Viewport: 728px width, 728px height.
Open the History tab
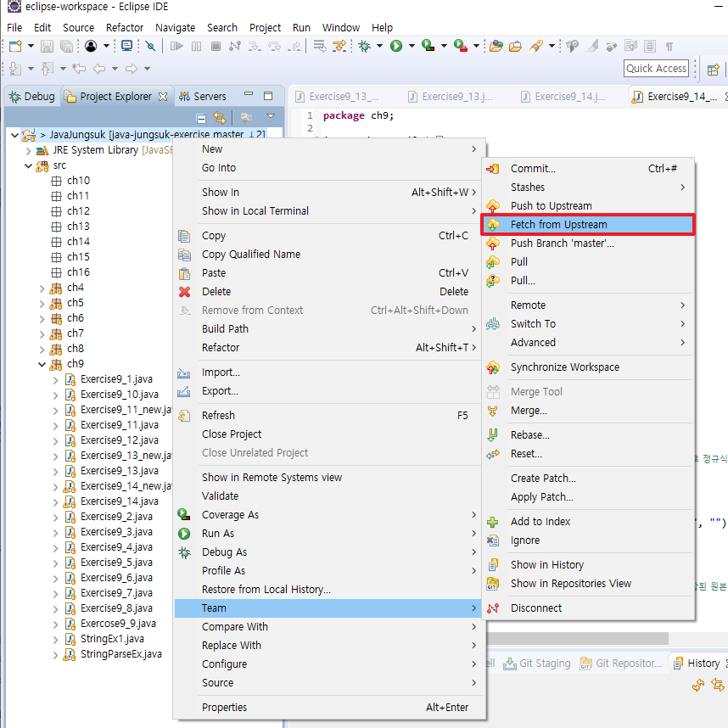pyautogui.click(x=697, y=663)
